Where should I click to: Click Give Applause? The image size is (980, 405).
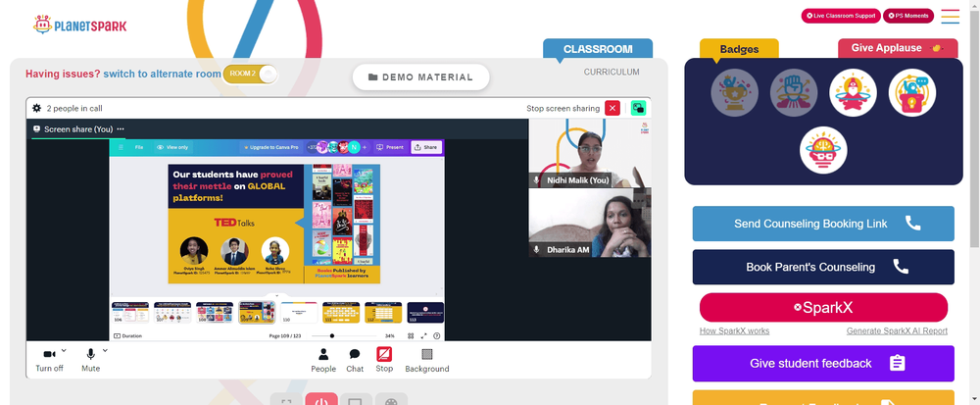click(898, 48)
